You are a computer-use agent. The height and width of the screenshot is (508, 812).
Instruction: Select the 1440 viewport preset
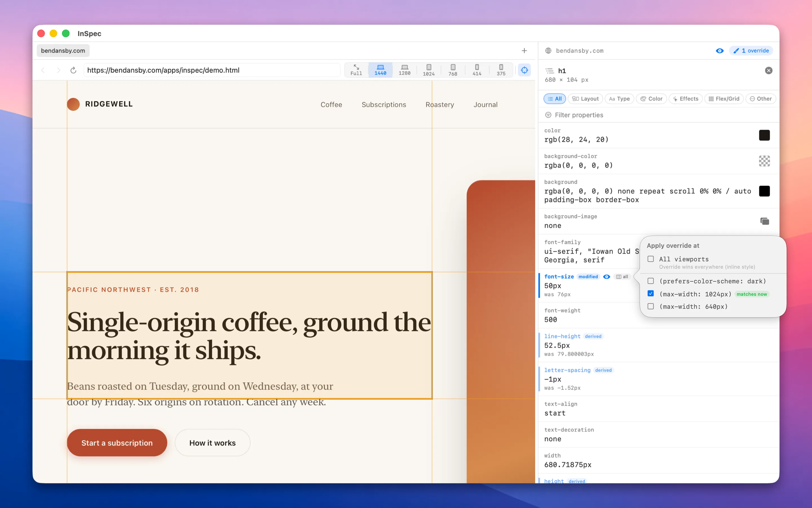tap(380, 70)
